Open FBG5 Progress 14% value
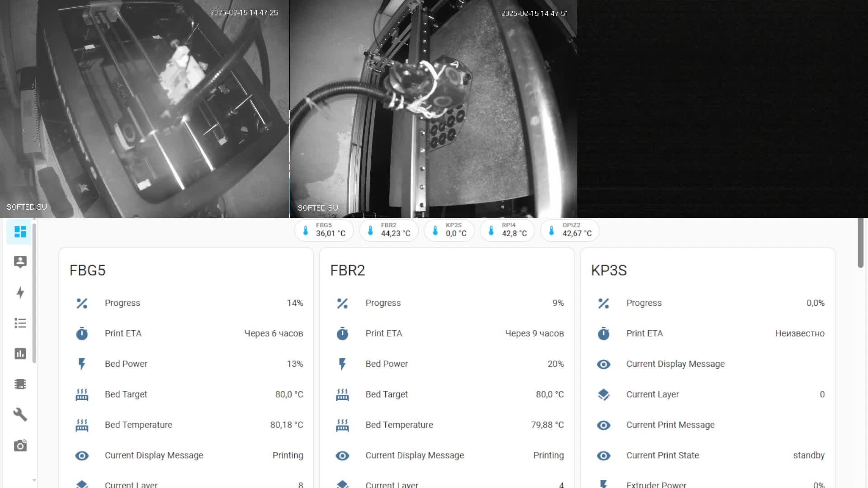This screenshot has height=488, width=868. (295, 303)
